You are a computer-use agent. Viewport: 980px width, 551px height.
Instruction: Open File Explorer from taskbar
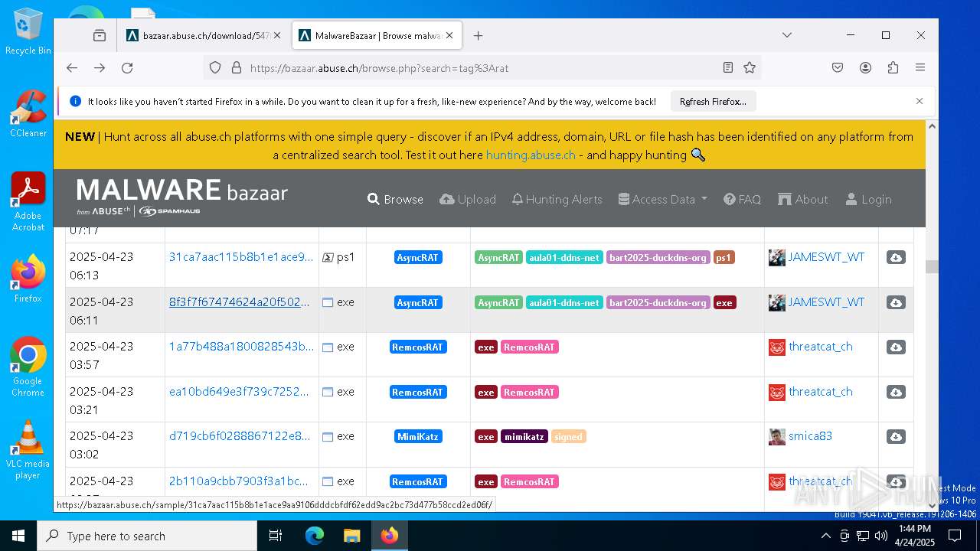pos(351,536)
